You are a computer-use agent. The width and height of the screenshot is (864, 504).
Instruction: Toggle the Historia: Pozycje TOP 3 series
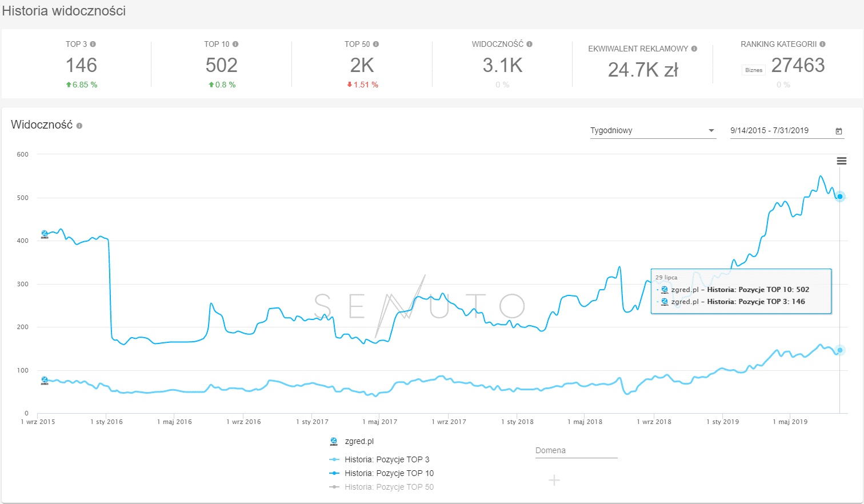tap(386, 459)
